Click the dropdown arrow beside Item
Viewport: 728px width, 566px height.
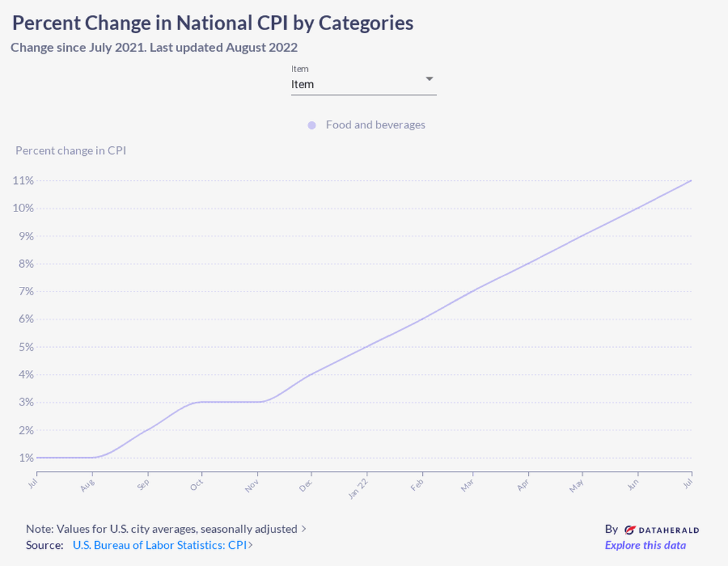(x=430, y=80)
